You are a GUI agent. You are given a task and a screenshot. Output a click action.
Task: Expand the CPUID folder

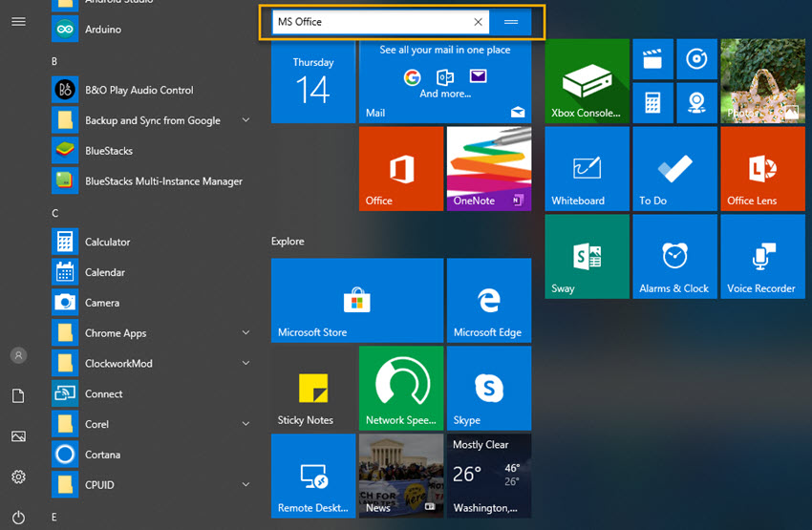click(x=246, y=485)
